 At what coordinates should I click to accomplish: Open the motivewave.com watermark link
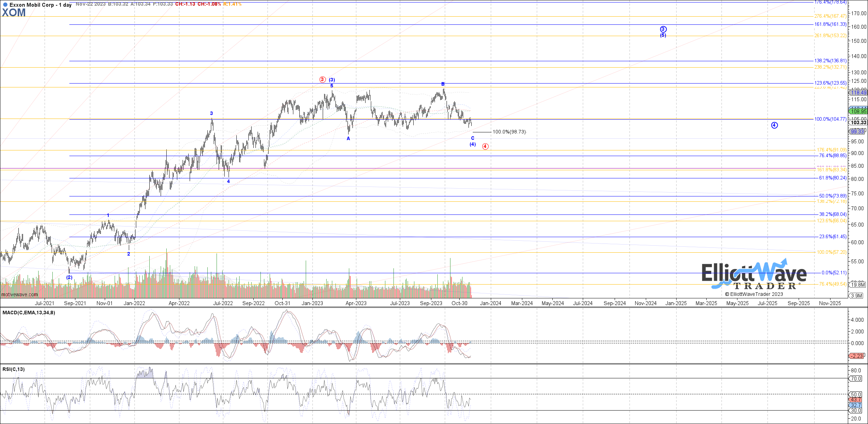point(19,294)
